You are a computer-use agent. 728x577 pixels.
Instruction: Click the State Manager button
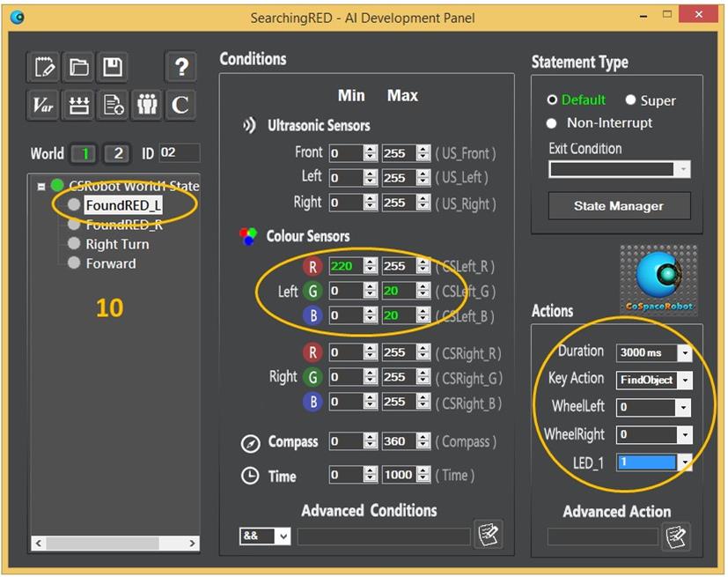tap(619, 206)
